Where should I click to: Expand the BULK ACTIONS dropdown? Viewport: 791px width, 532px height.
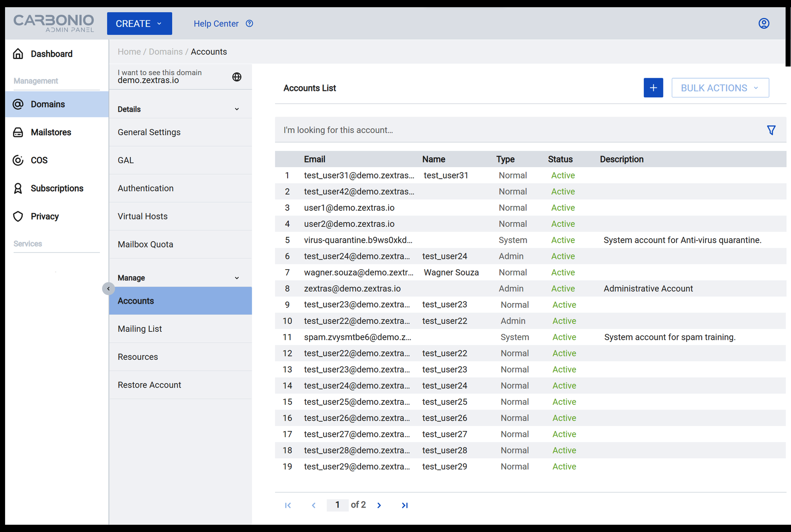click(x=720, y=88)
